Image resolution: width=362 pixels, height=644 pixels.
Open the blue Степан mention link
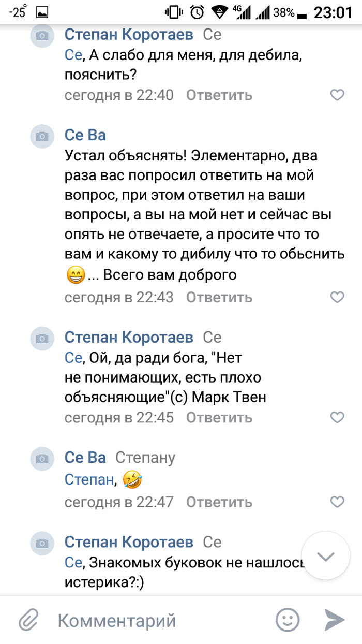(88, 480)
